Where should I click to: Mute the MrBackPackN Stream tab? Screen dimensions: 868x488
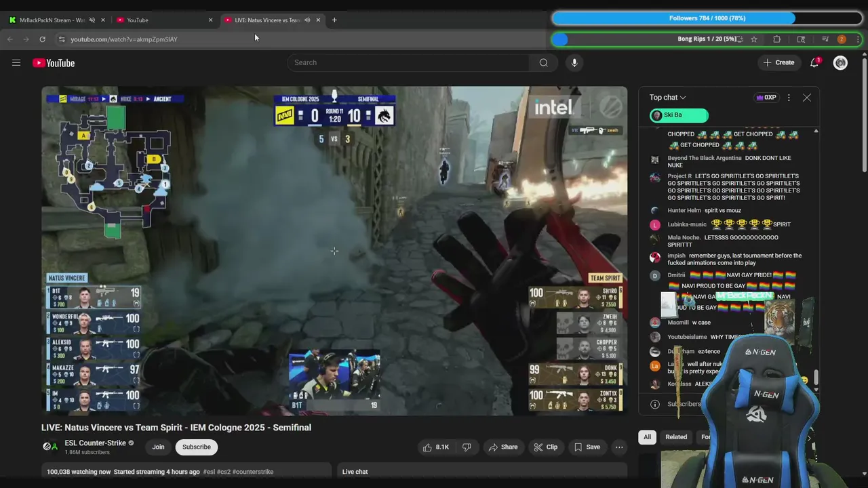pyautogui.click(x=92, y=20)
